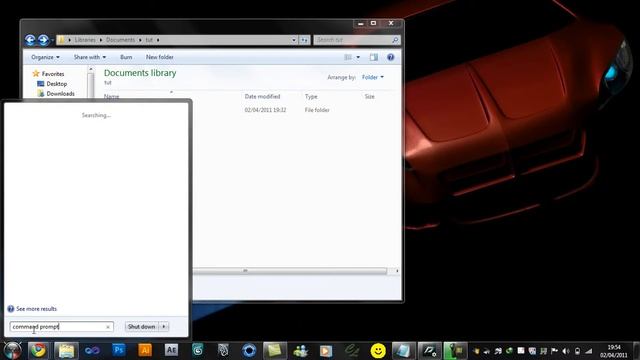Open the Arrange by Folder dropdown

click(373, 77)
